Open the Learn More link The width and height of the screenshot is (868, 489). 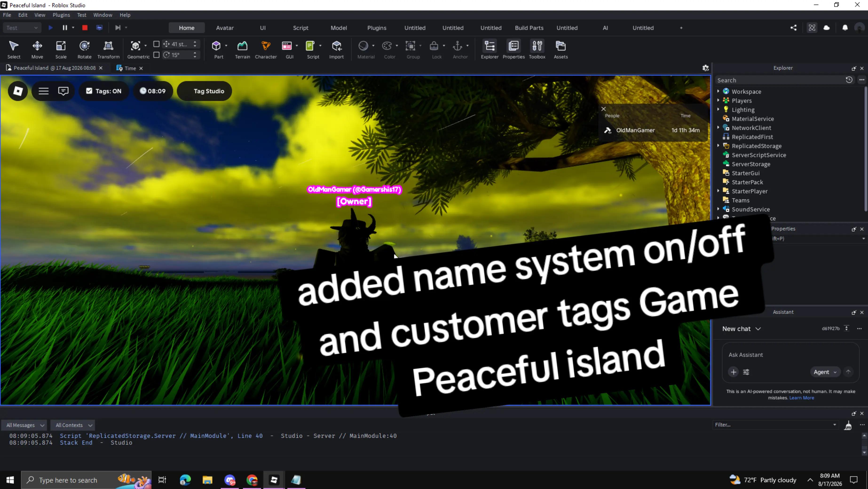pyautogui.click(x=802, y=398)
